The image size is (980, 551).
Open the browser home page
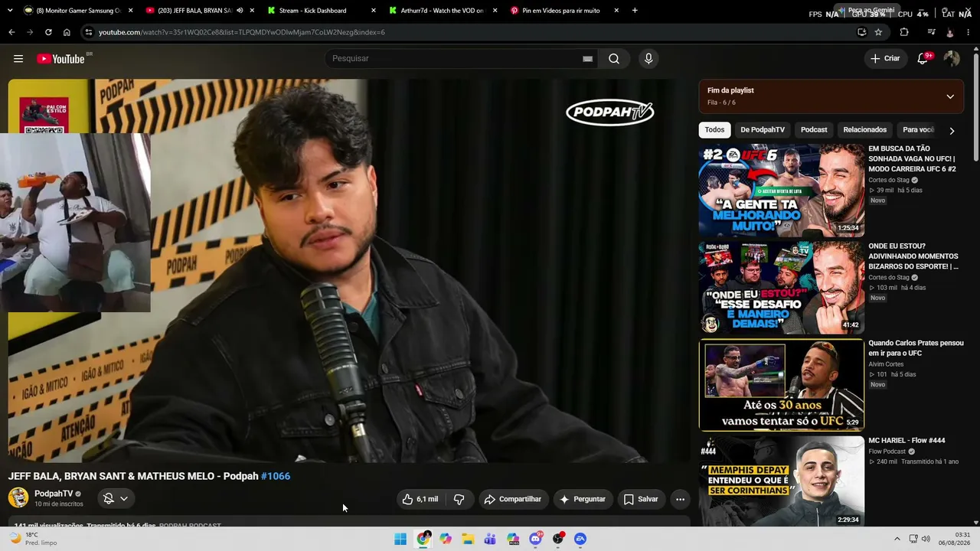pyautogui.click(x=67, y=32)
